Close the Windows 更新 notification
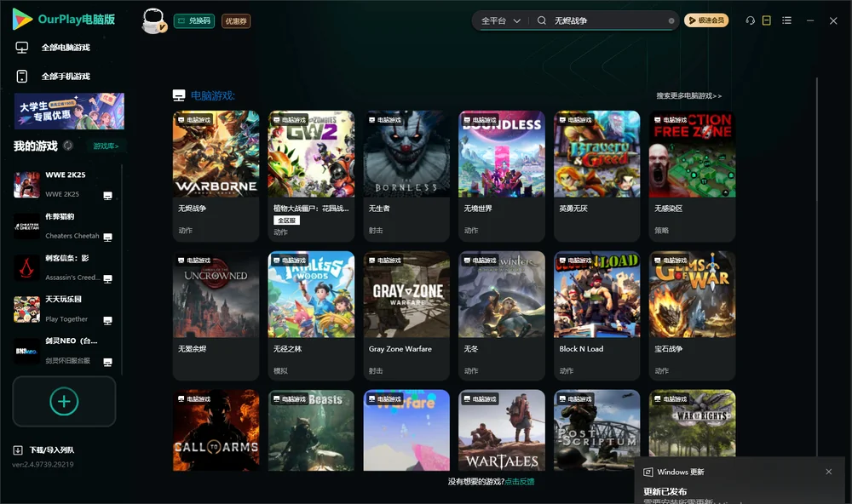 829,472
